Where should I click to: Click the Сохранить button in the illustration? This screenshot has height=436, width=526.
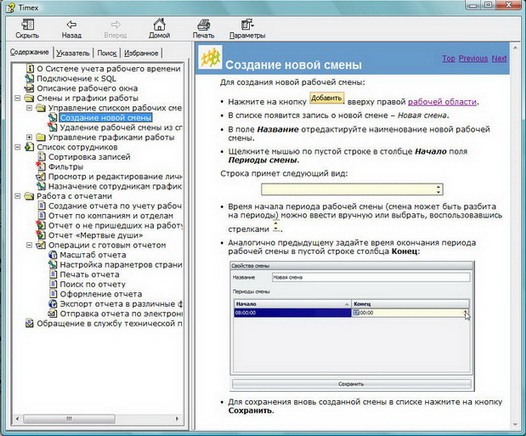coord(351,384)
